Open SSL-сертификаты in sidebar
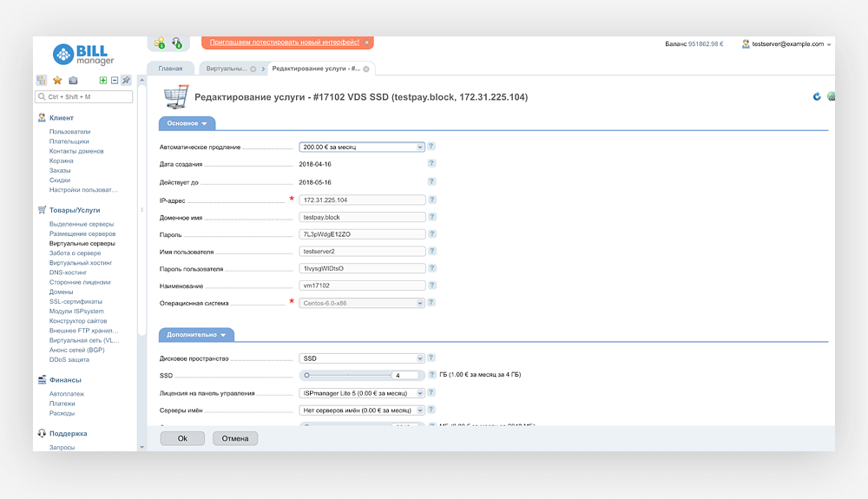The image size is (868, 499). tap(76, 301)
